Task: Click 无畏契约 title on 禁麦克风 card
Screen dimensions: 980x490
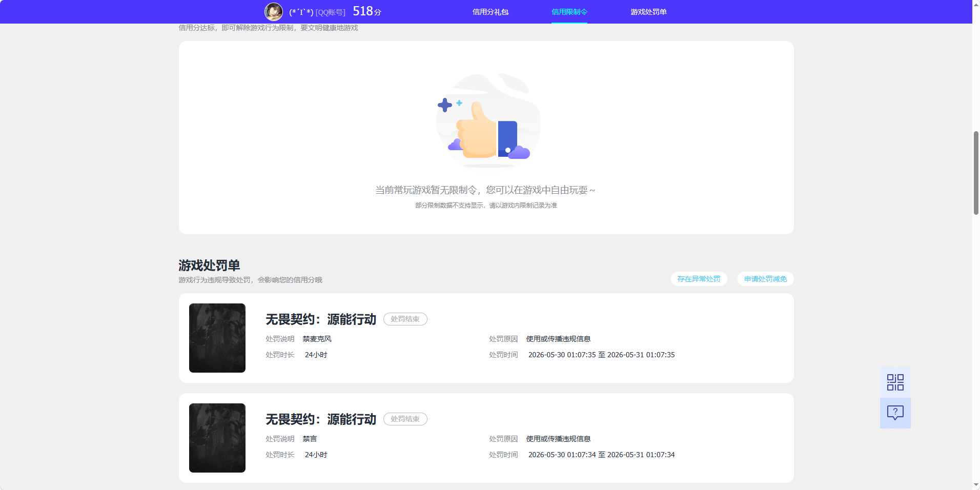Action: pos(321,319)
